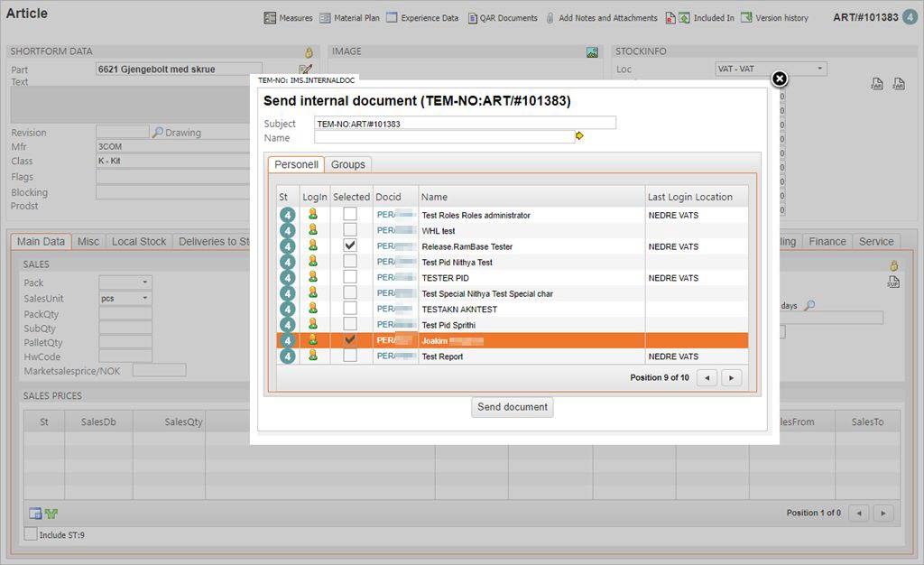
Task: Switch to the Groups tab
Action: coord(347,164)
